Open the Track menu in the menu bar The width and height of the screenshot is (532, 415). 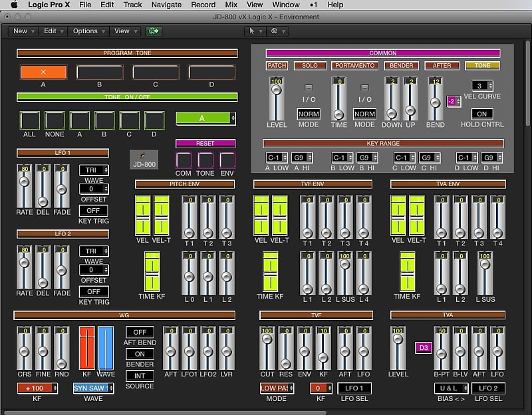(x=132, y=5)
